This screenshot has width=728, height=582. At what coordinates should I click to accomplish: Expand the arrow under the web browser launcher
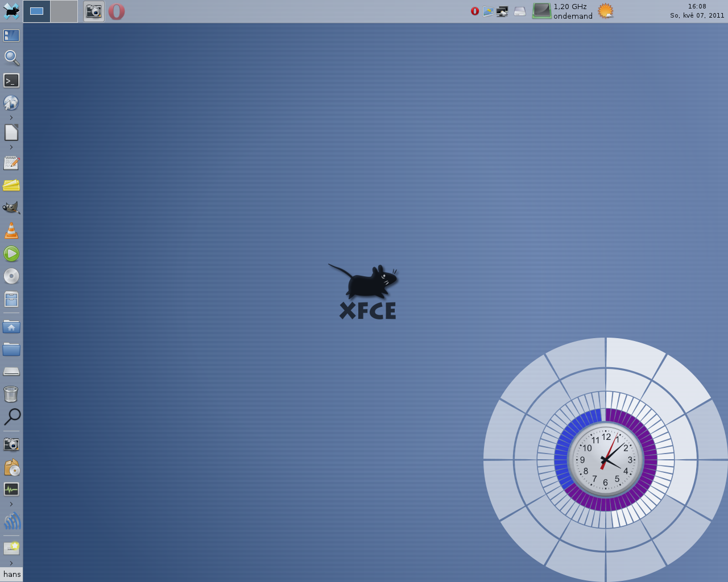(x=11, y=118)
